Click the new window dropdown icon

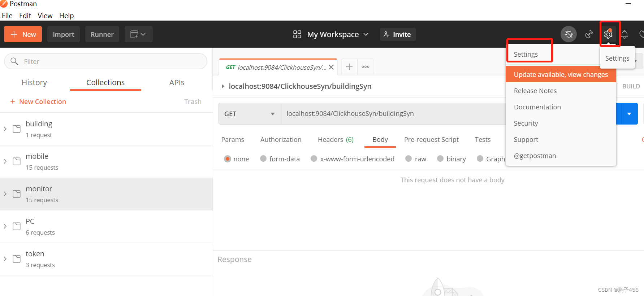point(138,34)
